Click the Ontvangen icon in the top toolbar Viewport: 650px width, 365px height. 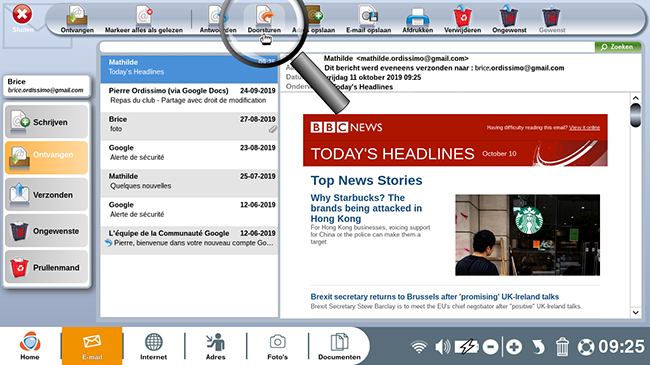point(77,19)
